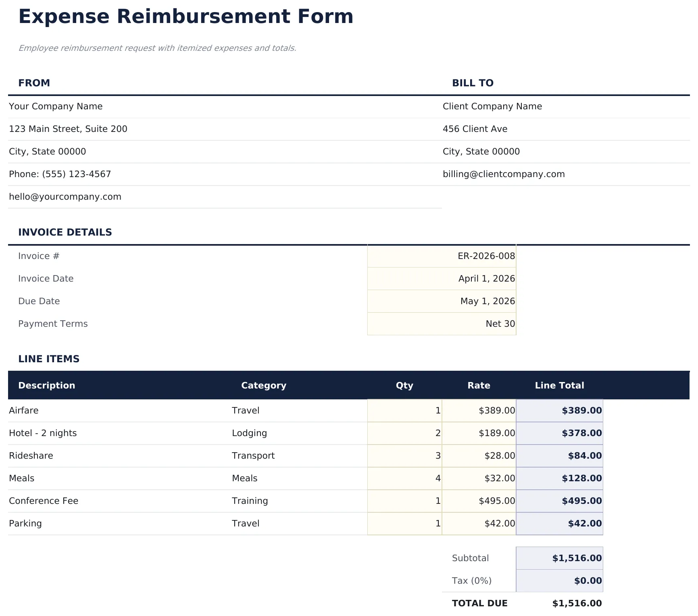Click the Qty cell for Airfare
This screenshot has height=616, width=698.
404,410
